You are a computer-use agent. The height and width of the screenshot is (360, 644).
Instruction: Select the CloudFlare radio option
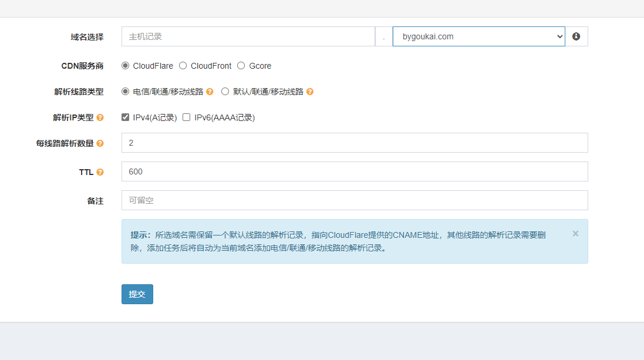coord(125,66)
